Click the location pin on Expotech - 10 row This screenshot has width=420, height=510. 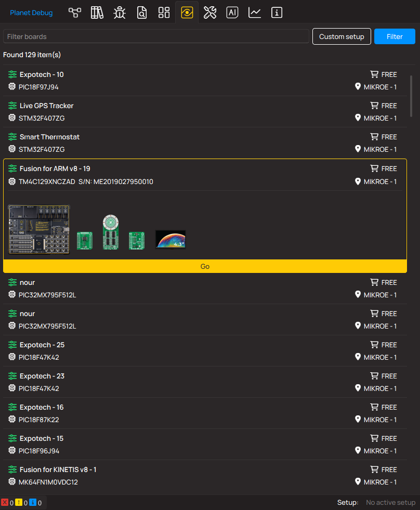tap(358, 86)
